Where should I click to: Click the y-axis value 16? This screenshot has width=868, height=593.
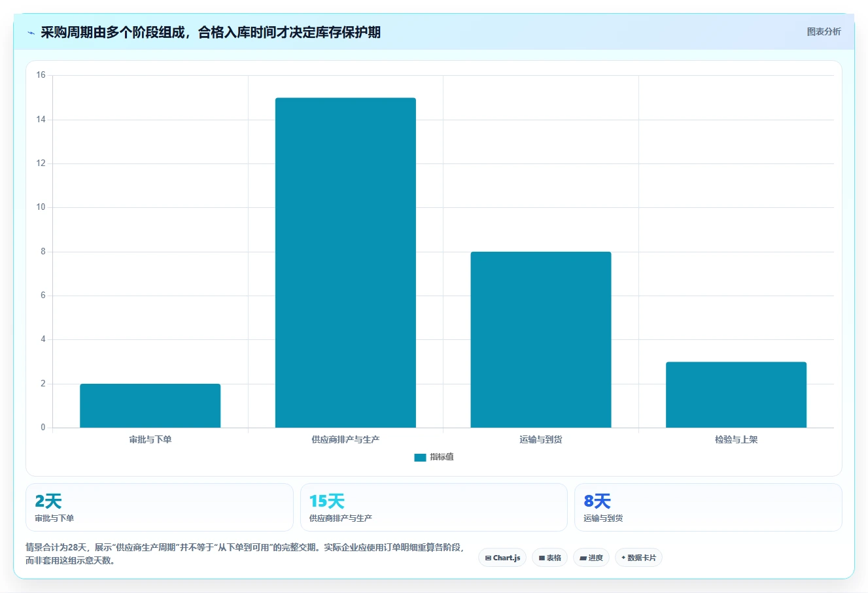point(41,75)
